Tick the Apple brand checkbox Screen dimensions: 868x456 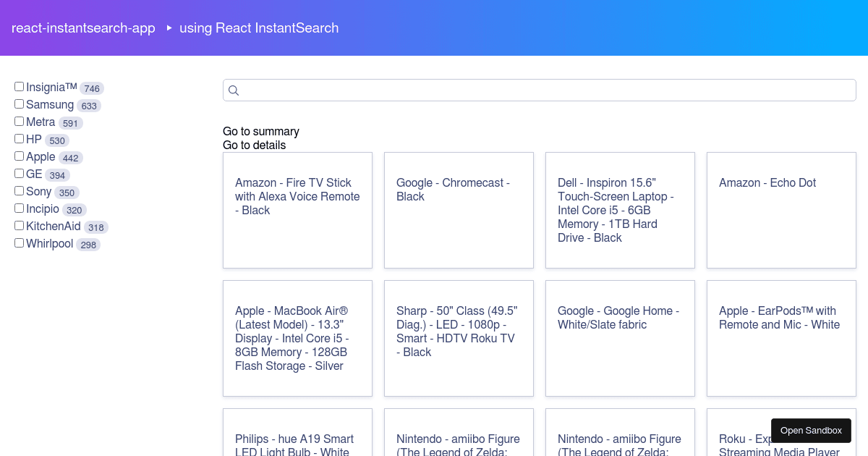[20, 156]
